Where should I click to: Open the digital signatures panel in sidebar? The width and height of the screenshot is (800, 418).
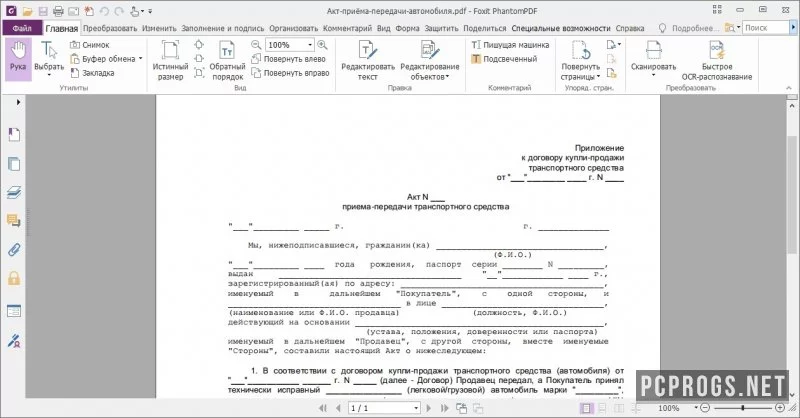[x=14, y=340]
